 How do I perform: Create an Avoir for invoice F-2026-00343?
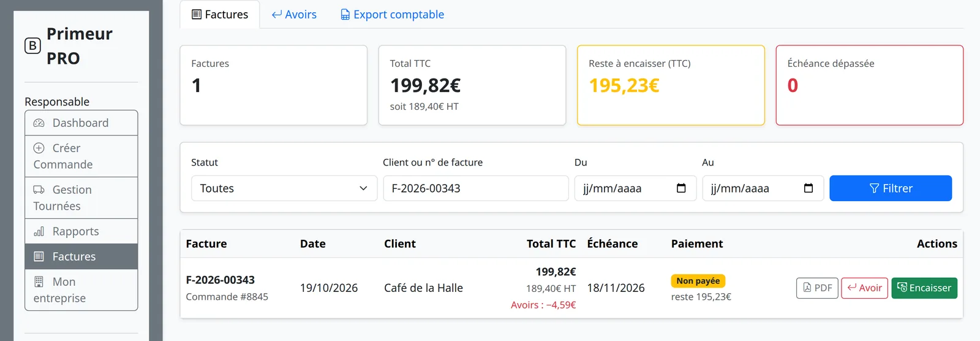click(x=864, y=288)
